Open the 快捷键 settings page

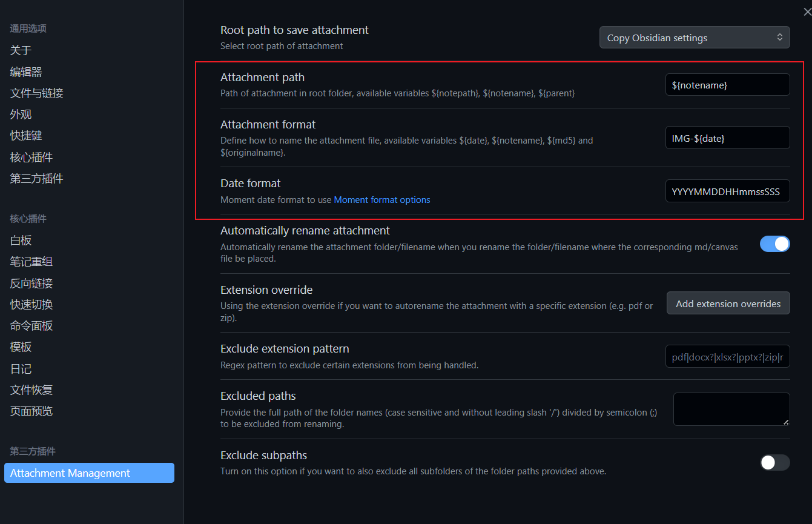[x=26, y=136]
